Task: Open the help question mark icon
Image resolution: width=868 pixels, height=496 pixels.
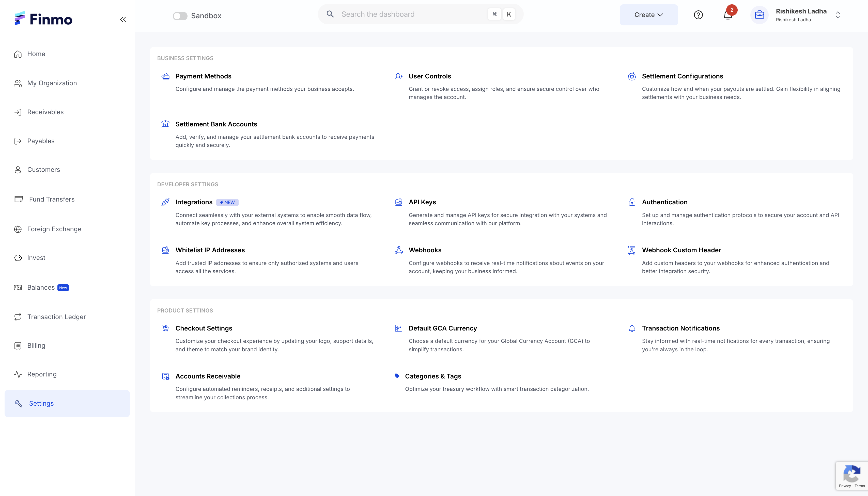Action: click(698, 15)
